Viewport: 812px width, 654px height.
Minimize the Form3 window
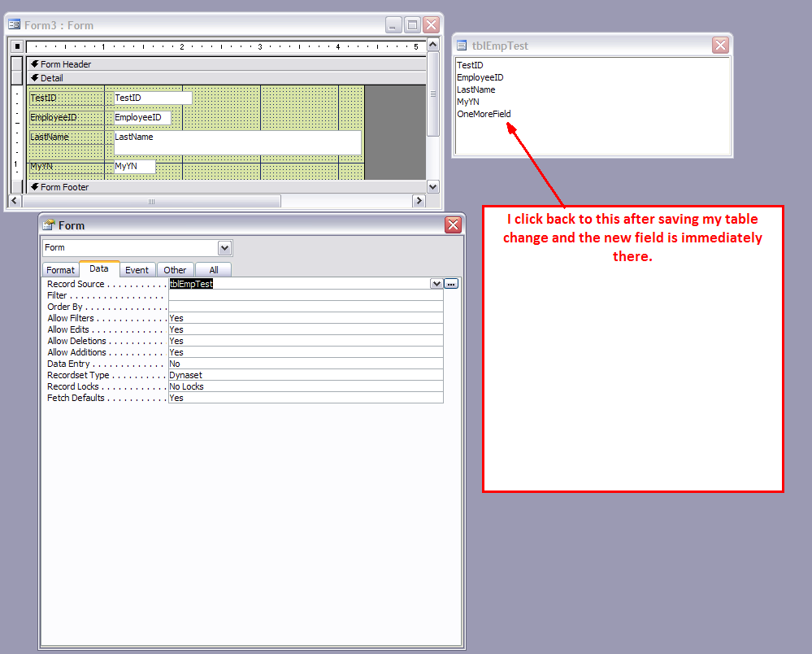point(393,25)
